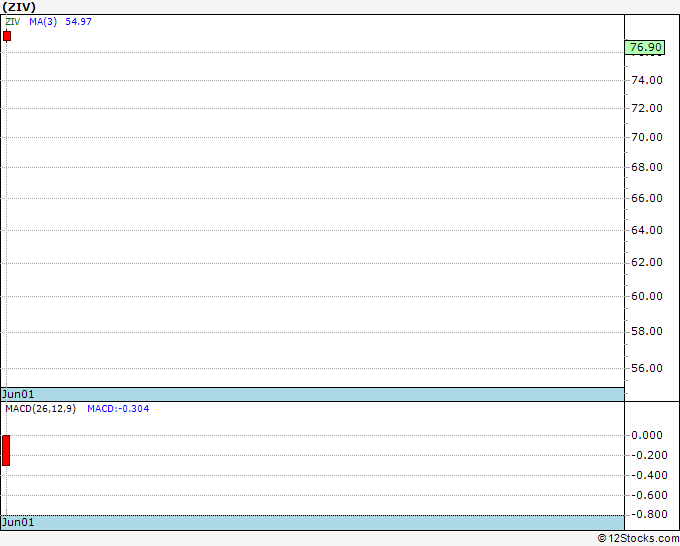Click the Jun01 date on price chart axis
The image size is (680, 546).
click(18, 394)
